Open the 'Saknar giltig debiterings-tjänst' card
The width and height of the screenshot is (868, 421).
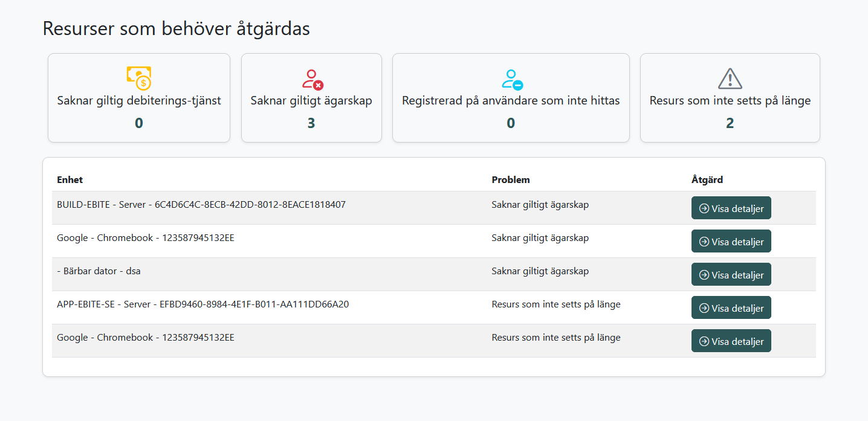coord(139,98)
